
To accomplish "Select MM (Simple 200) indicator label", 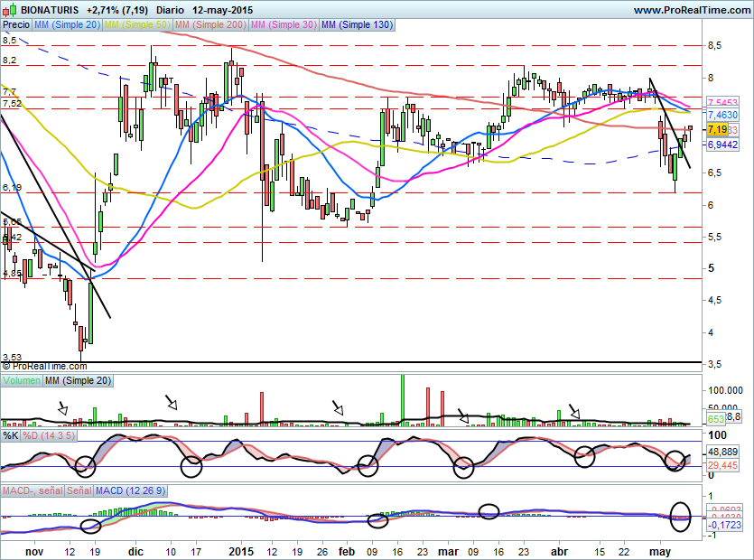I will tap(209, 25).
